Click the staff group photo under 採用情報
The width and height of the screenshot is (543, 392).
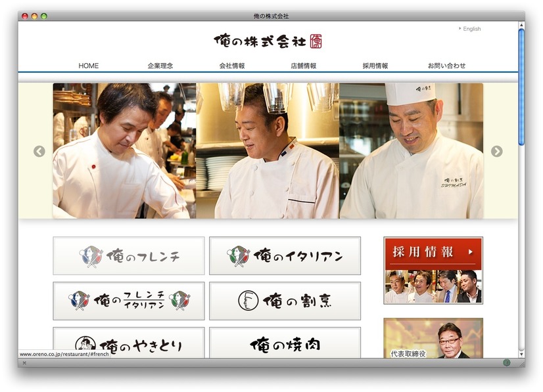(x=433, y=287)
